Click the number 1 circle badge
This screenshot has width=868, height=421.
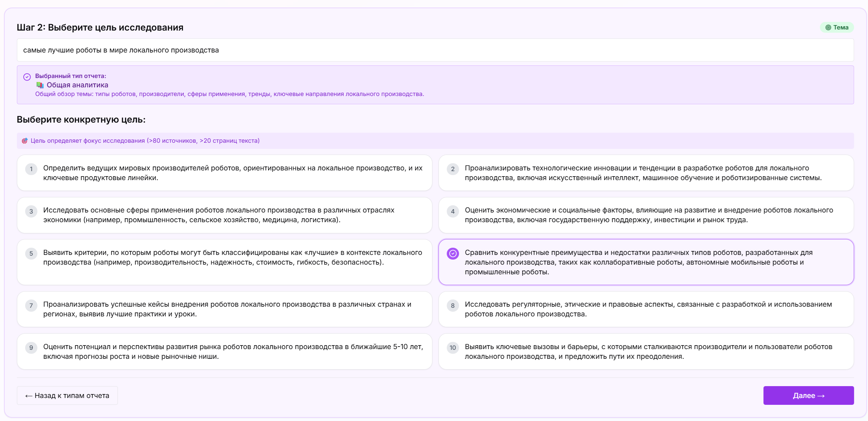31,169
